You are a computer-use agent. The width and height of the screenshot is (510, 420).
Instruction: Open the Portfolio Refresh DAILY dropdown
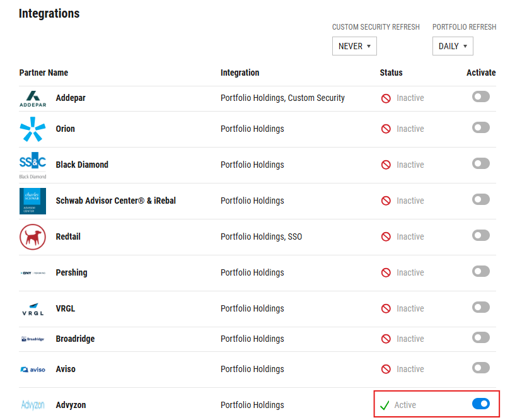[453, 46]
